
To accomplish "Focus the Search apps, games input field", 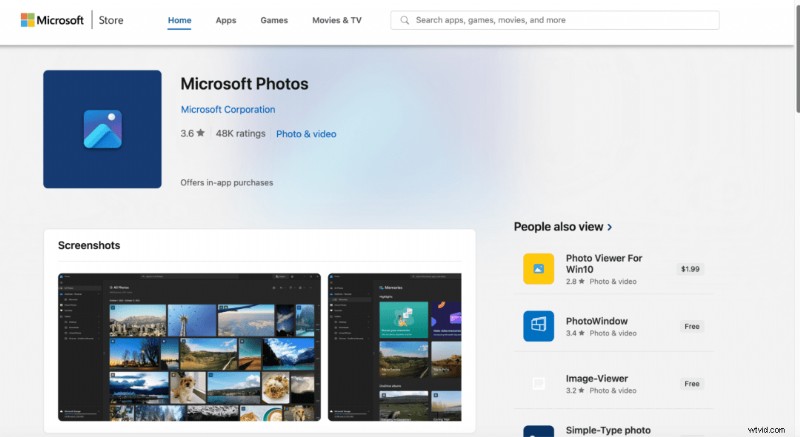I will coord(555,20).
